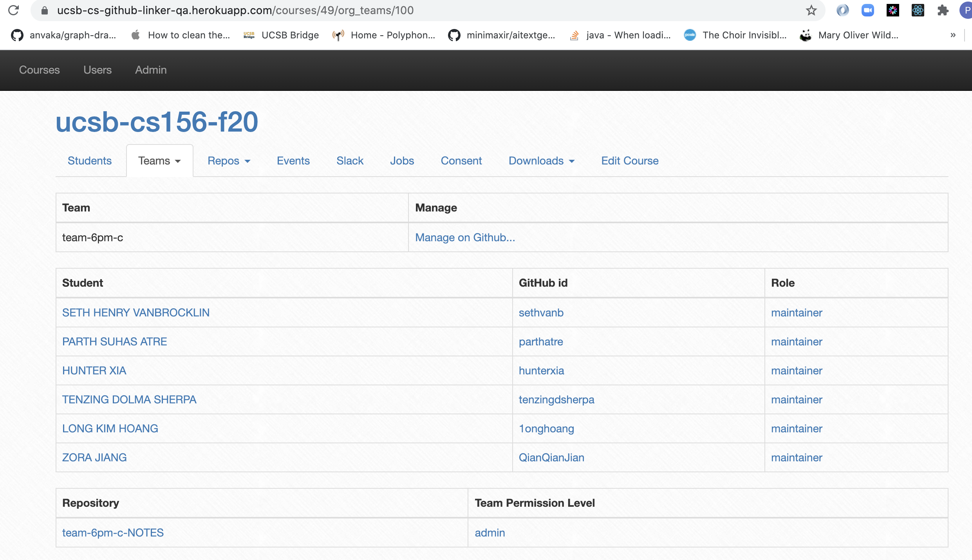Switch to the Students tab

(x=89, y=161)
